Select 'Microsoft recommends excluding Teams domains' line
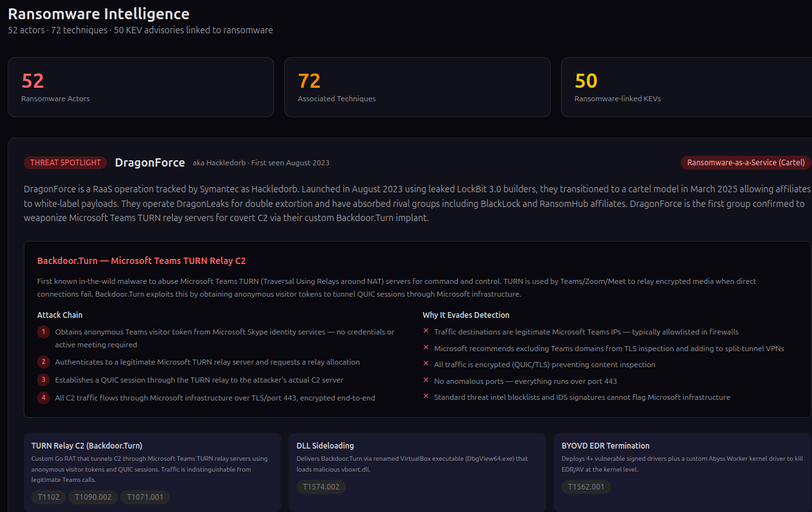This screenshot has height=512, width=812. click(x=609, y=349)
